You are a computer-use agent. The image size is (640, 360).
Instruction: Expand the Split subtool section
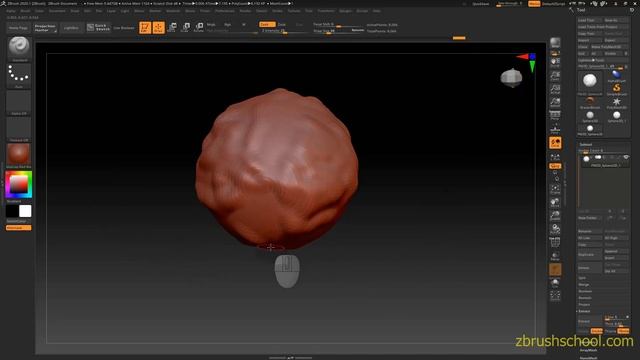tap(582, 278)
